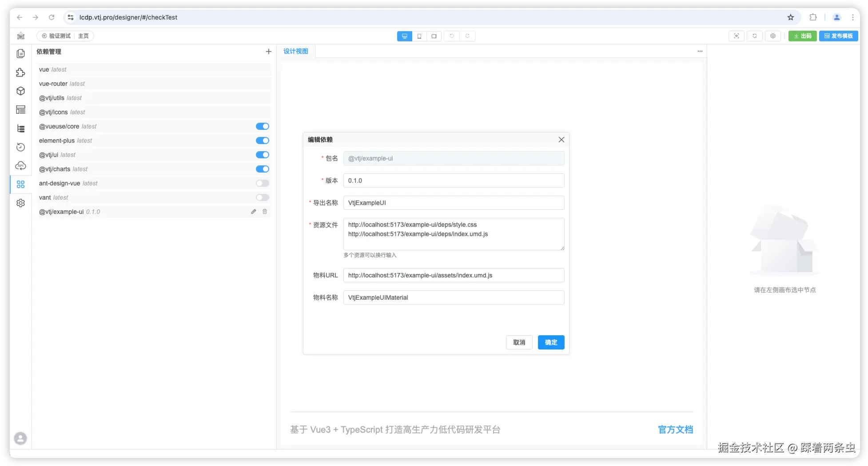Click the 依赖管理 panel title
This screenshot has height=466, width=868.
pos(49,52)
